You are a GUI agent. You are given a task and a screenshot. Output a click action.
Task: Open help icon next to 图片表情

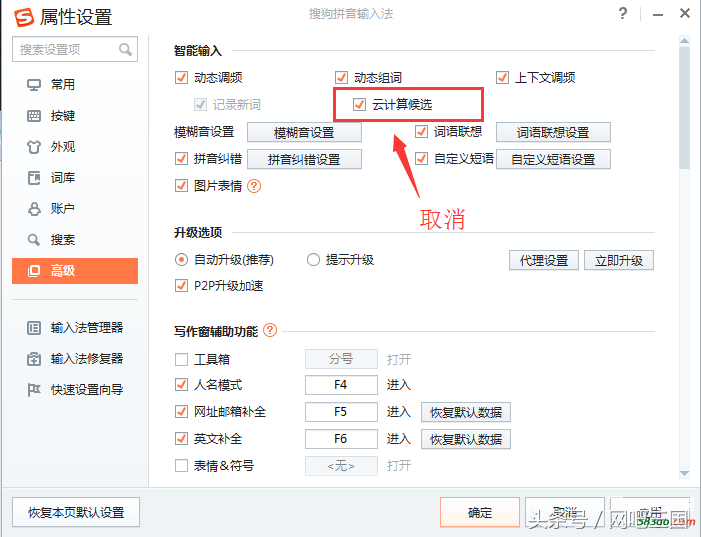point(254,186)
